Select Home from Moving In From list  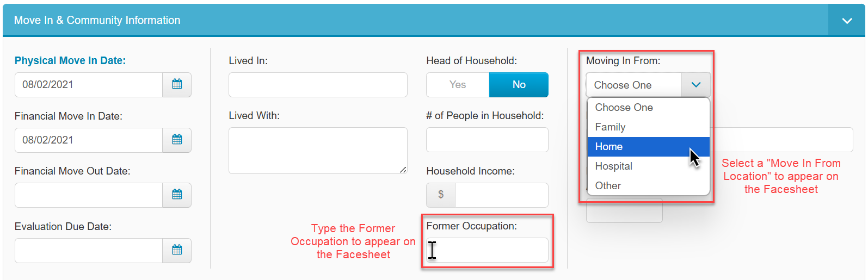point(648,147)
